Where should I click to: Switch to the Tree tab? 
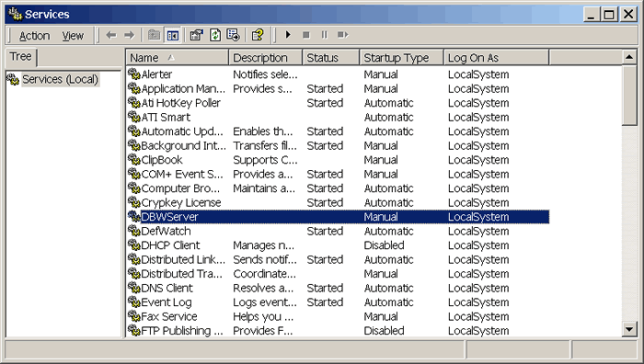click(x=21, y=57)
